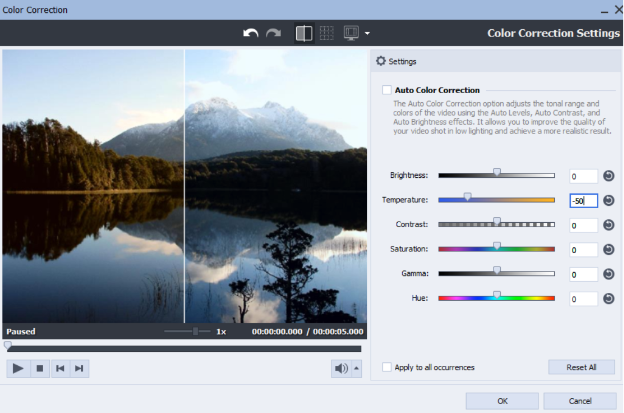Click the Redo arrow in the toolbar

pyautogui.click(x=273, y=33)
